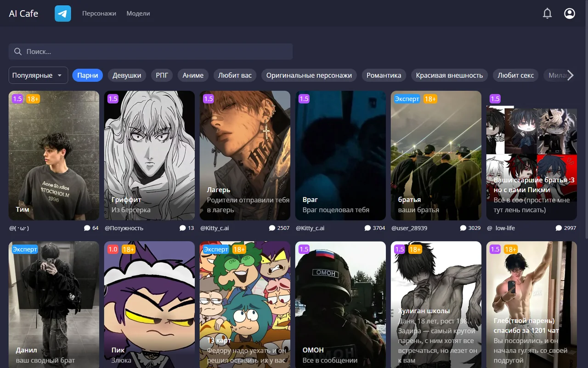The image size is (588, 368).
Task: Click the comment icon next to 3029
Action: (x=463, y=228)
